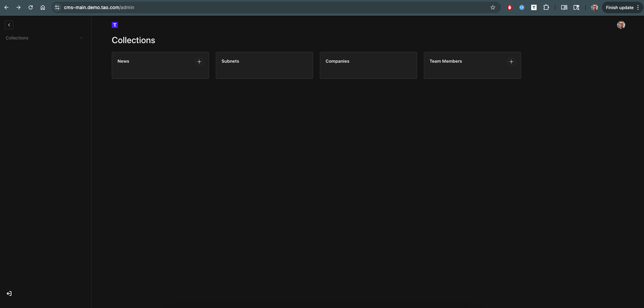Click the Finish update button
This screenshot has width=644, height=308.
(619, 7)
